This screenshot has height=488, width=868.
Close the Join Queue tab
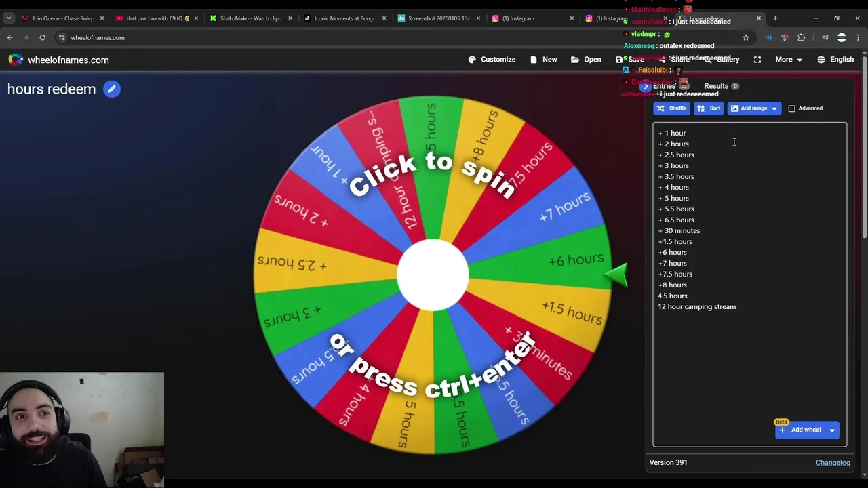tap(102, 18)
